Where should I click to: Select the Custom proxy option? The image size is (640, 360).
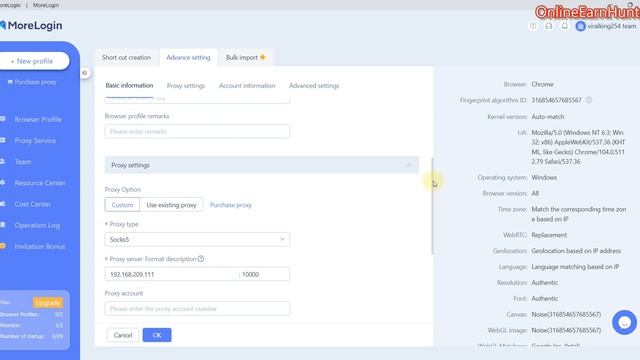tap(122, 205)
